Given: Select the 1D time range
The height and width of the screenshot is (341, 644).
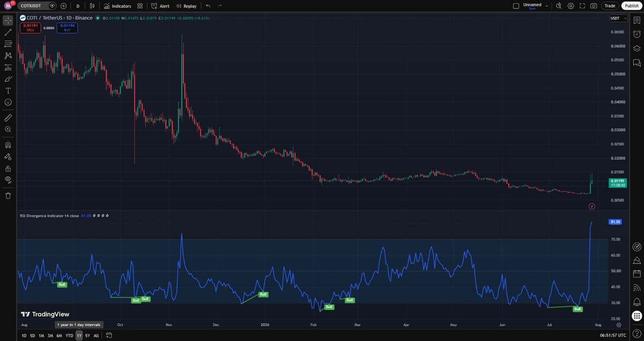Looking at the screenshot, I should tap(24, 336).
